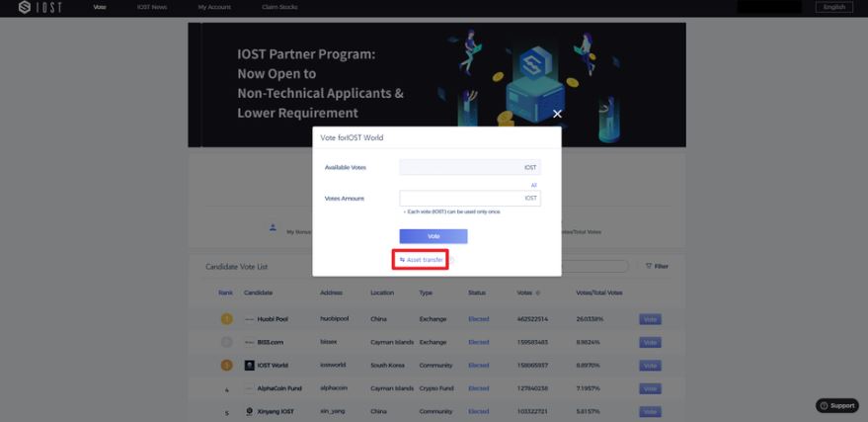Click the Elected status of IOST World

(478, 366)
